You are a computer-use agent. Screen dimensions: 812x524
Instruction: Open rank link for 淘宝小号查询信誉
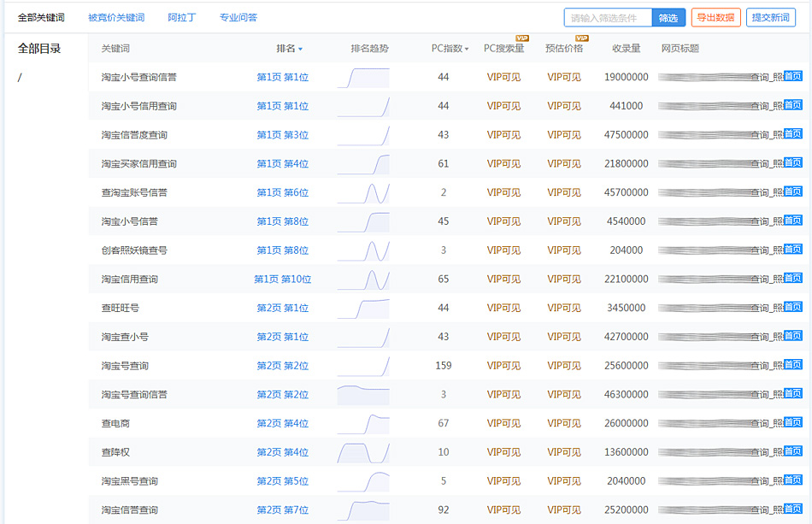(x=283, y=77)
